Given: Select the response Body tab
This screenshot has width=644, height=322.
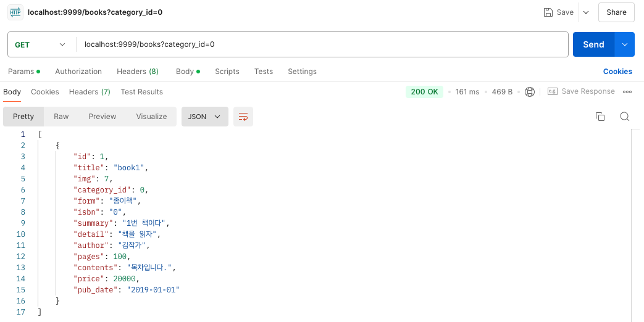Looking at the screenshot, I should tap(12, 92).
